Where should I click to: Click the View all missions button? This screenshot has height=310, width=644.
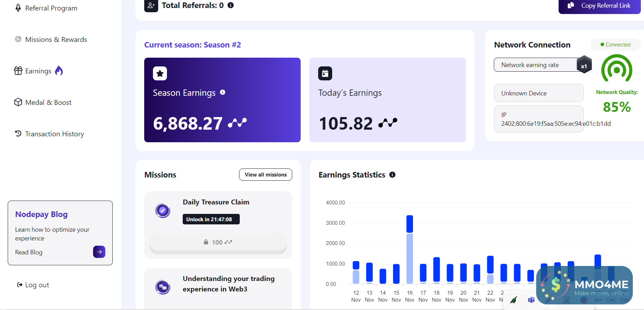point(266,175)
